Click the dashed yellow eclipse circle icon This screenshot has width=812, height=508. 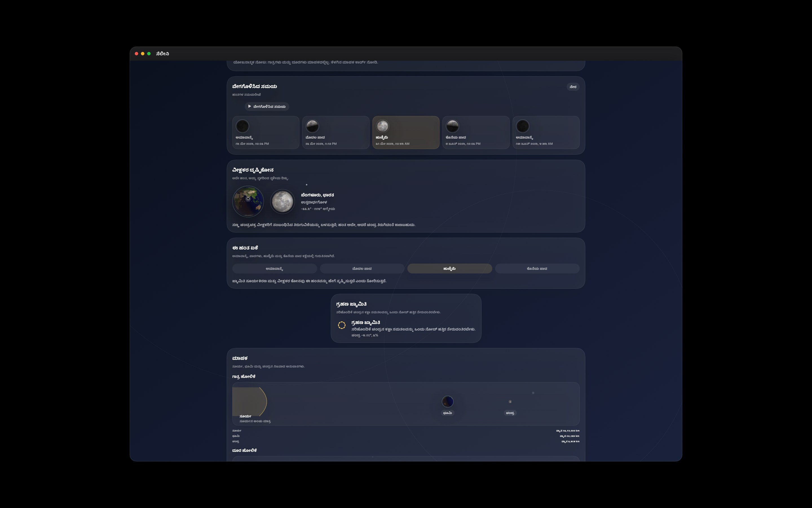click(342, 325)
